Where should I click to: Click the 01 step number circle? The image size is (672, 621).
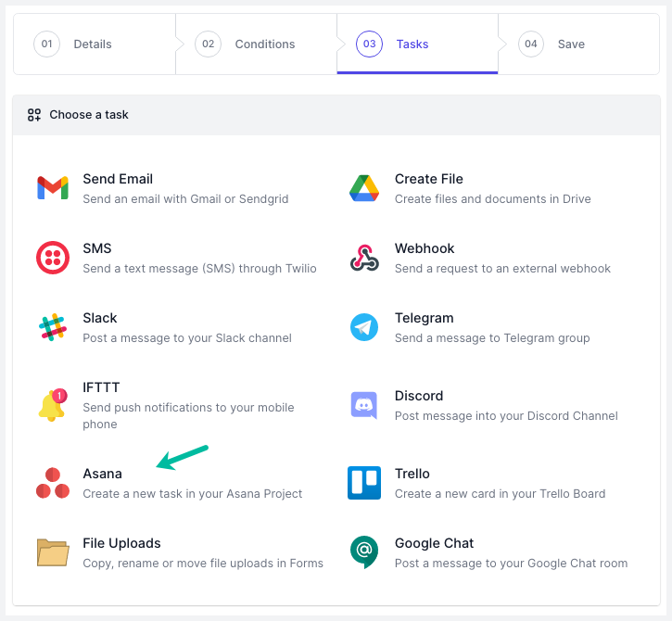pyautogui.click(x=46, y=44)
